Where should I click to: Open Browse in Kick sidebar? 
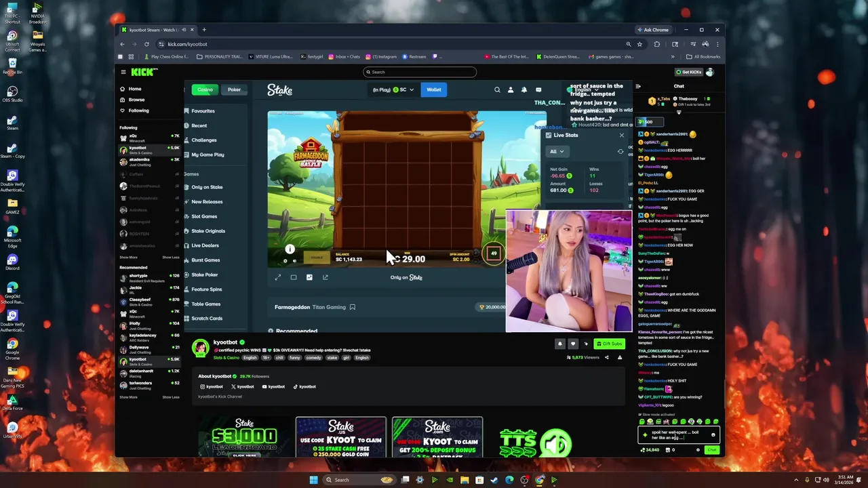pos(132,100)
